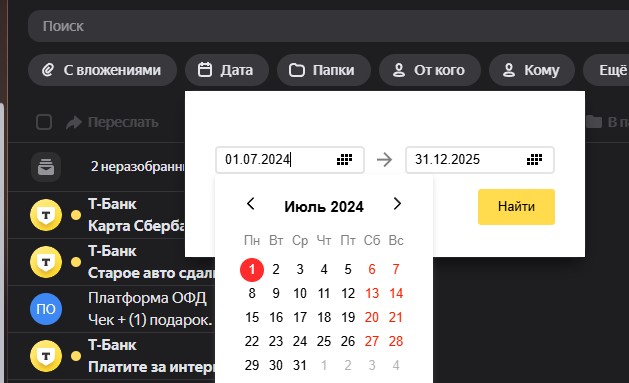Open the От кого sender filter
This screenshot has width=629, height=383.
[x=430, y=70]
